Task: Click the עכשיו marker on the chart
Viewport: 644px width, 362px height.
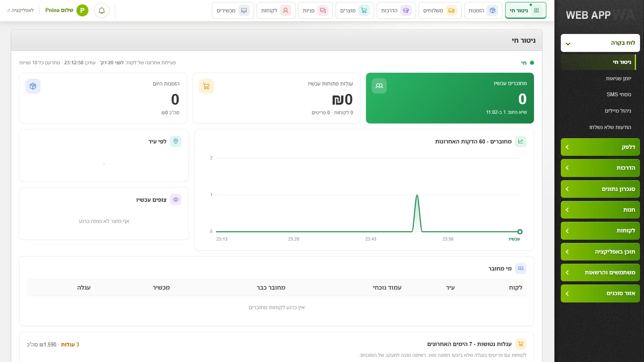Action: tap(520, 232)
